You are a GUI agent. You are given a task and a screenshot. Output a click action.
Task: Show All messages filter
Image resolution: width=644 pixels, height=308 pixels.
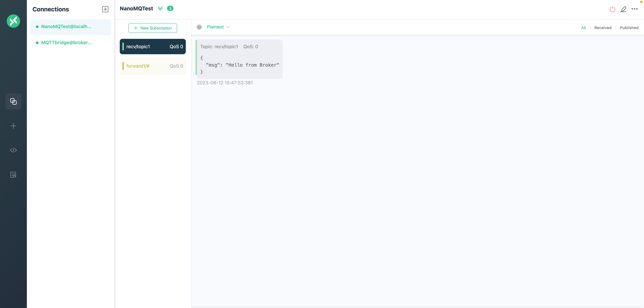(583, 28)
